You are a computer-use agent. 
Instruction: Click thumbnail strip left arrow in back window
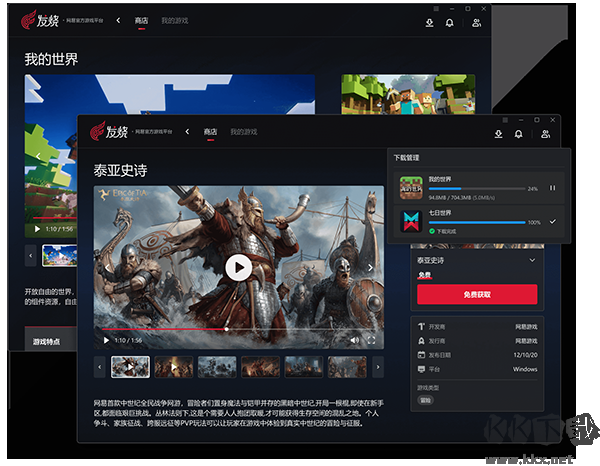[31, 255]
